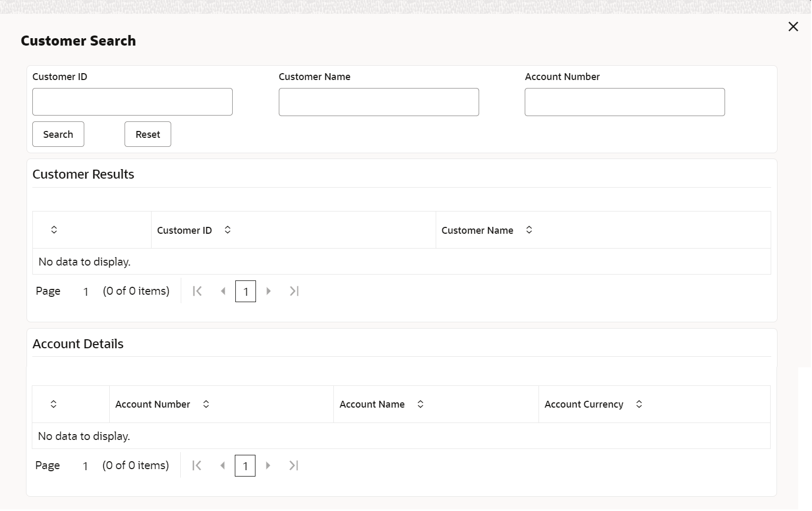Screen dimensions: 812x511
Task: Click into the Customer Name text box
Action: tap(378, 102)
